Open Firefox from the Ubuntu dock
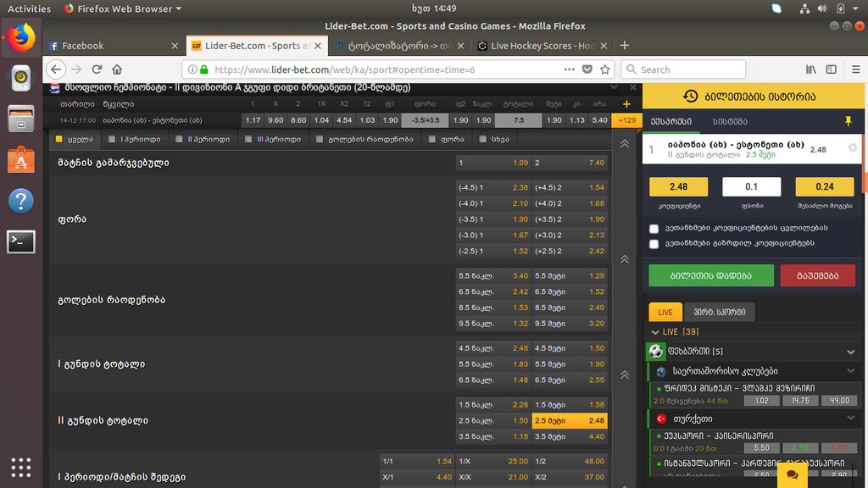The height and width of the screenshot is (488, 868). tap(21, 37)
